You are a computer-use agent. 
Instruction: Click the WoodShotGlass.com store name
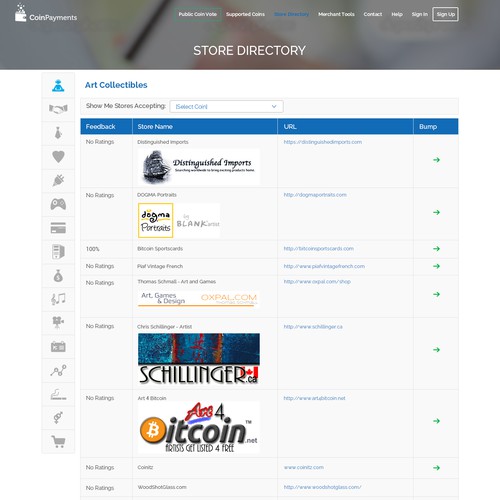point(162,487)
